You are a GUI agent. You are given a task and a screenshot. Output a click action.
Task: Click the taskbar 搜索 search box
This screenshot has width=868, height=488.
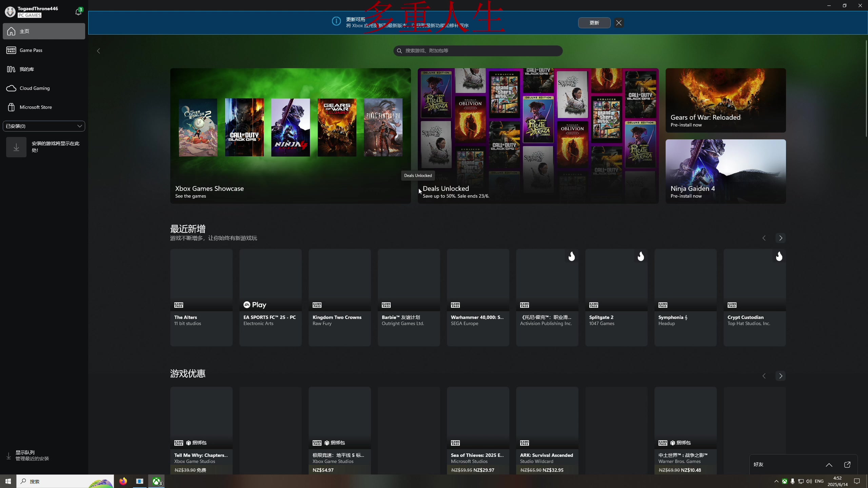click(65, 481)
